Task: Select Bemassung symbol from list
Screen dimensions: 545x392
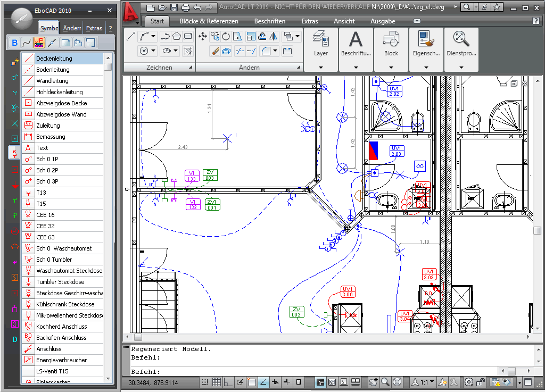Action: click(51, 137)
